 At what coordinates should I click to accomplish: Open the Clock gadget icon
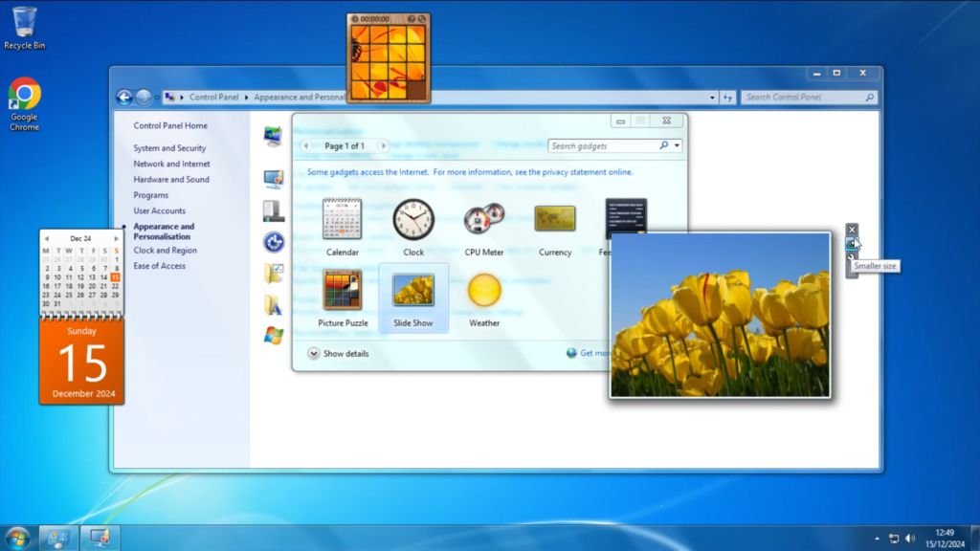click(413, 220)
